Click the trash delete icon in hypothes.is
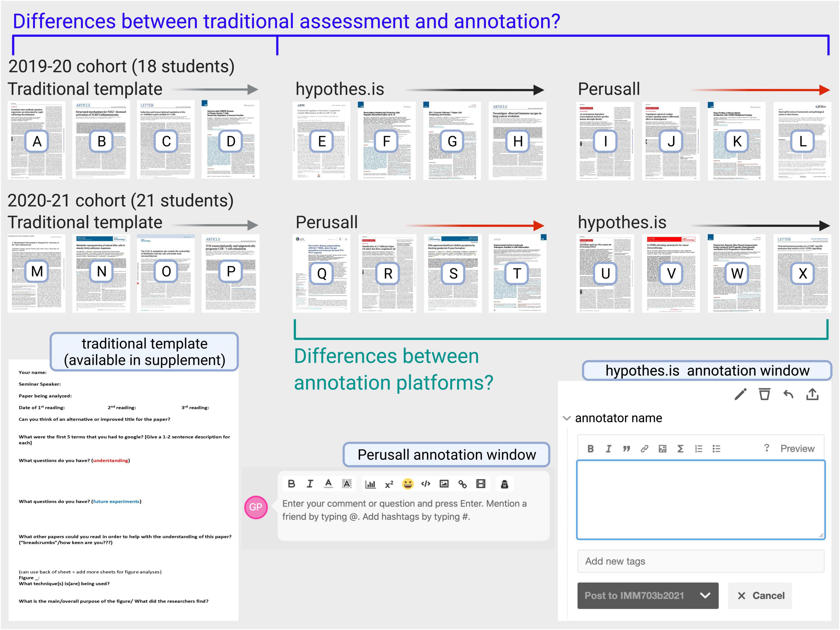This screenshot has height=630, width=840. [764, 394]
